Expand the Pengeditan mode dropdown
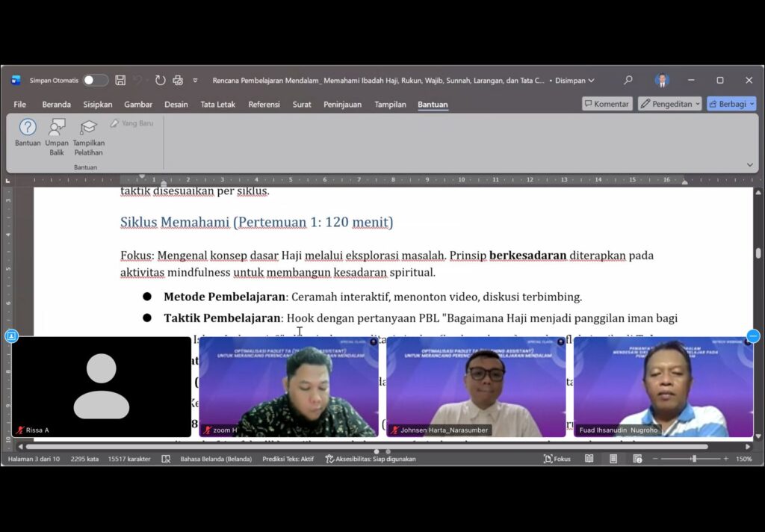 (x=669, y=104)
